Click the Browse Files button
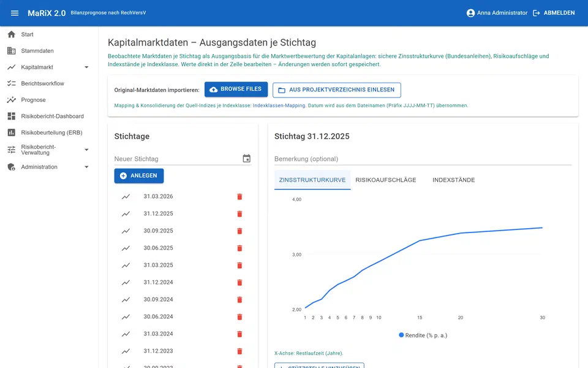This screenshot has height=368, width=588. tap(236, 90)
